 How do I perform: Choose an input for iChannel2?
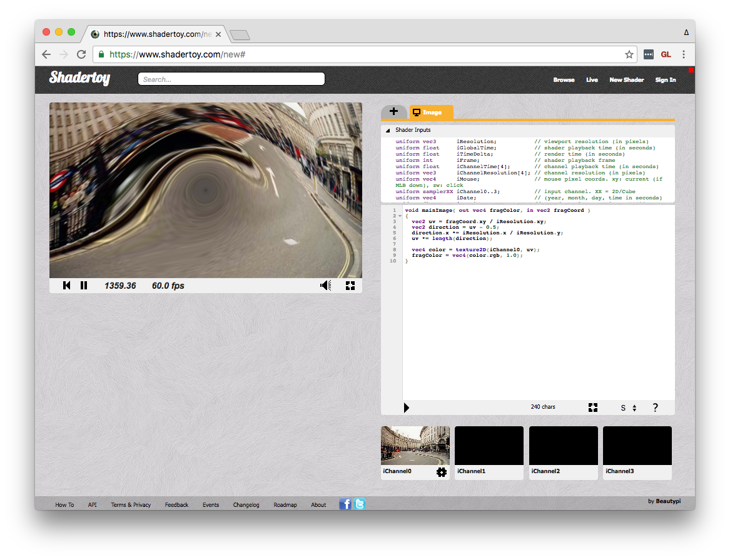(x=564, y=446)
